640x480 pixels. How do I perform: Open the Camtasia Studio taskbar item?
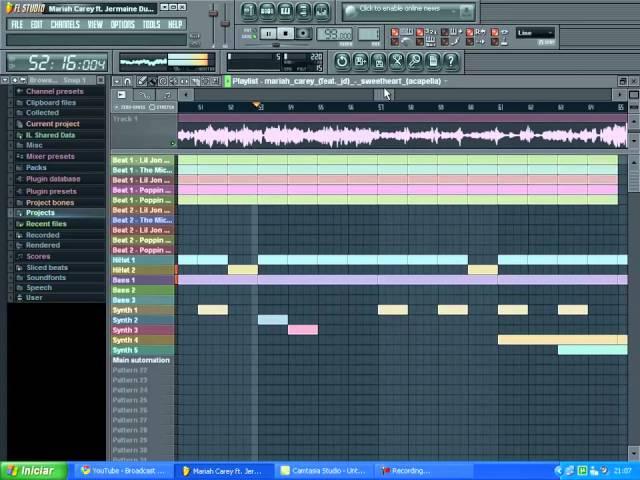325,471
